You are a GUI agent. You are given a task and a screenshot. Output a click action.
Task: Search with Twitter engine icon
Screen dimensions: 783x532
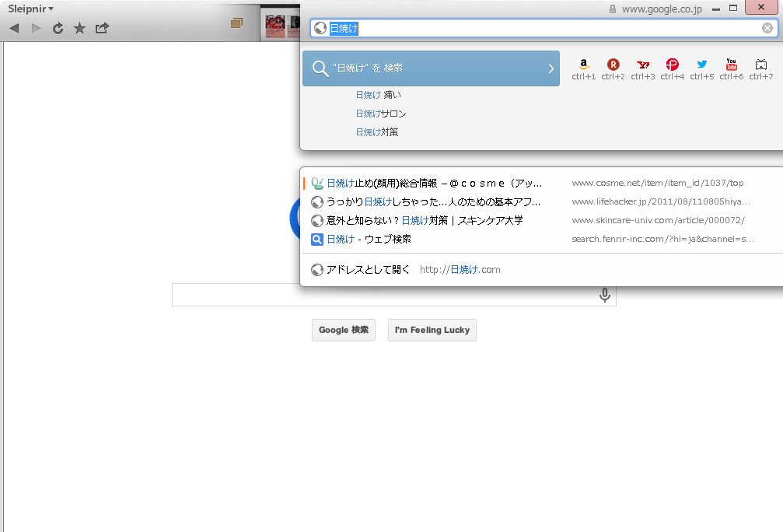pyautogui.click(x=702, y=65)
